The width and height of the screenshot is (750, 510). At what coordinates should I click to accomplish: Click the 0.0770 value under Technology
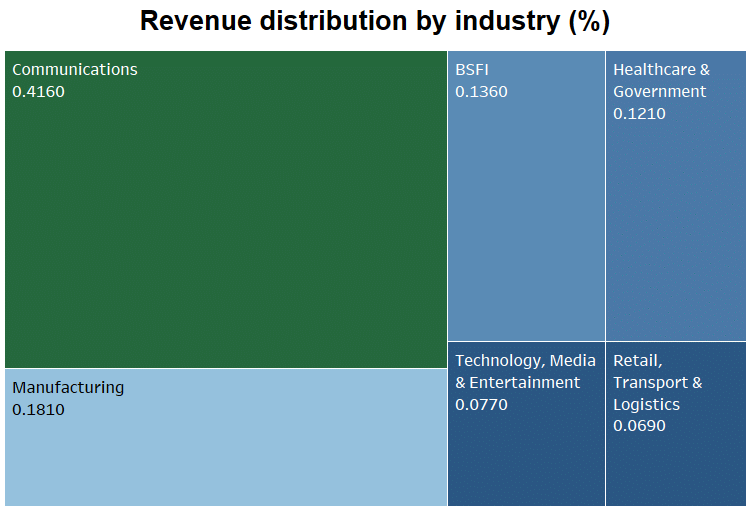click(x=481, y=405)
